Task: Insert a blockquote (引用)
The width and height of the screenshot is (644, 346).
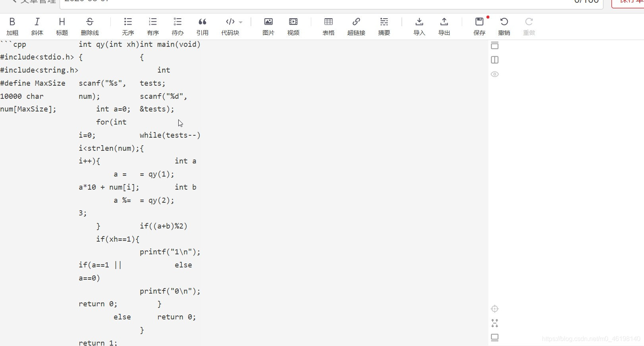Action: coord(202,26)
